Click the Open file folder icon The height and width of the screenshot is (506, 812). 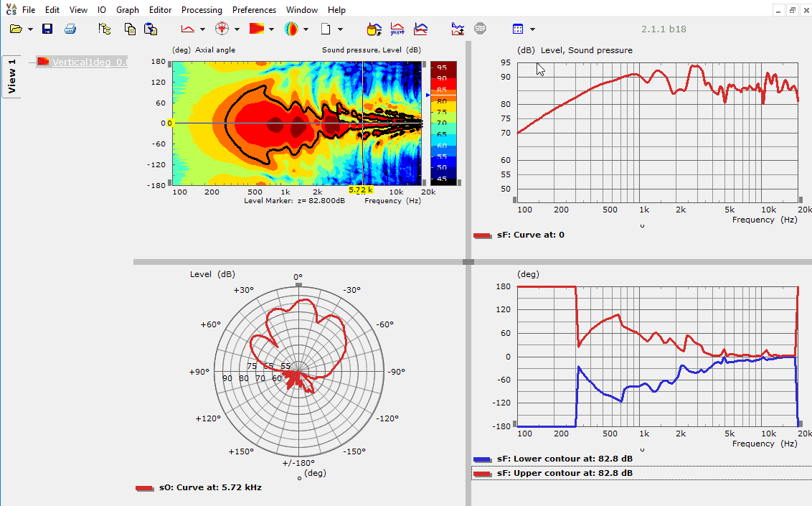pos(16,29)
